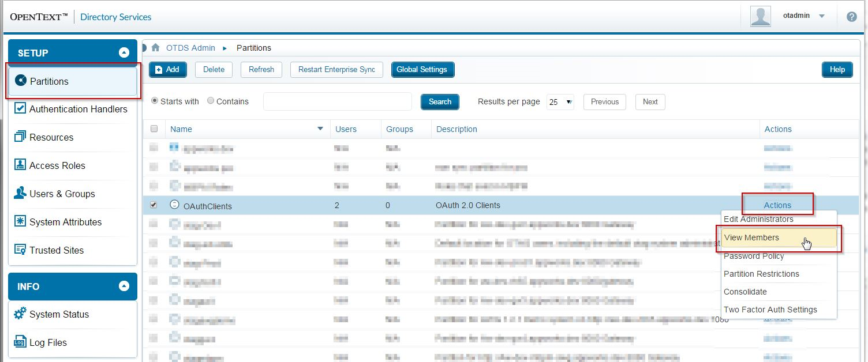Click the Delete button
This screenshot has width=868, height=362.
tap(214, 70)
